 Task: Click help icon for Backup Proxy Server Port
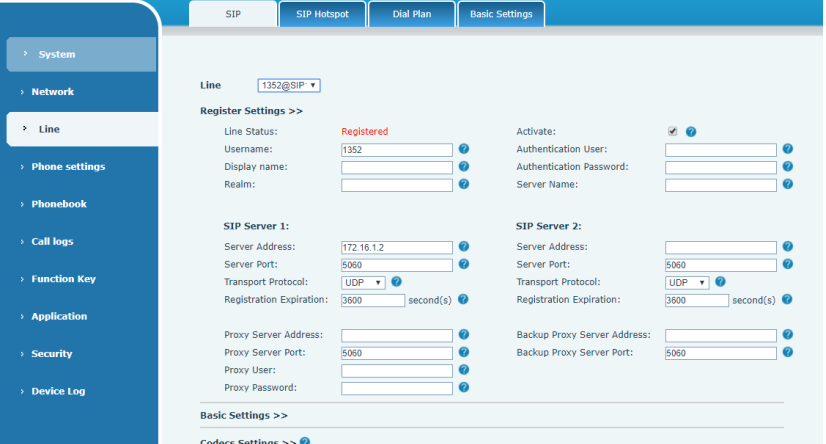(x=787, y=353)
